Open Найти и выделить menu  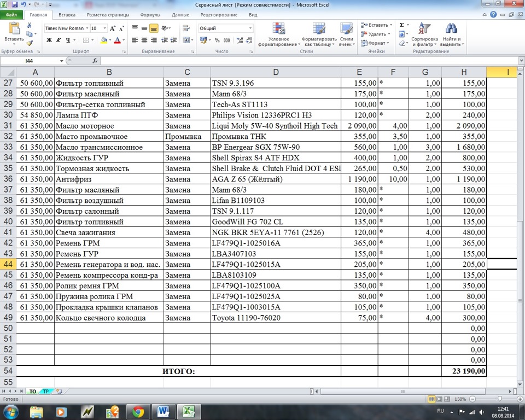(451, 34)
